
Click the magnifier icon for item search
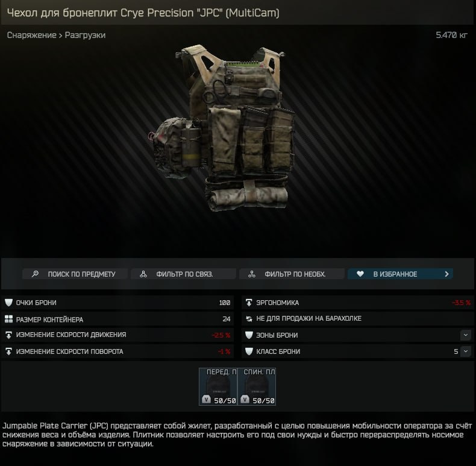point(35,274)
